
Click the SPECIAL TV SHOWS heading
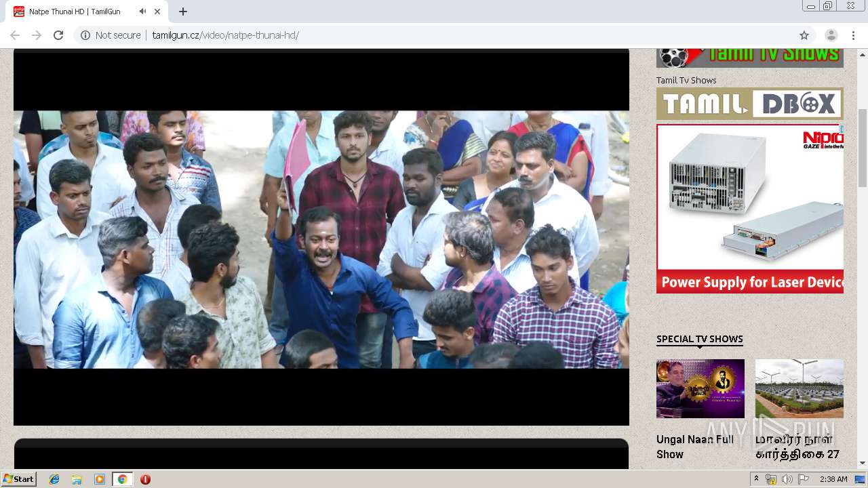(699, 339)
